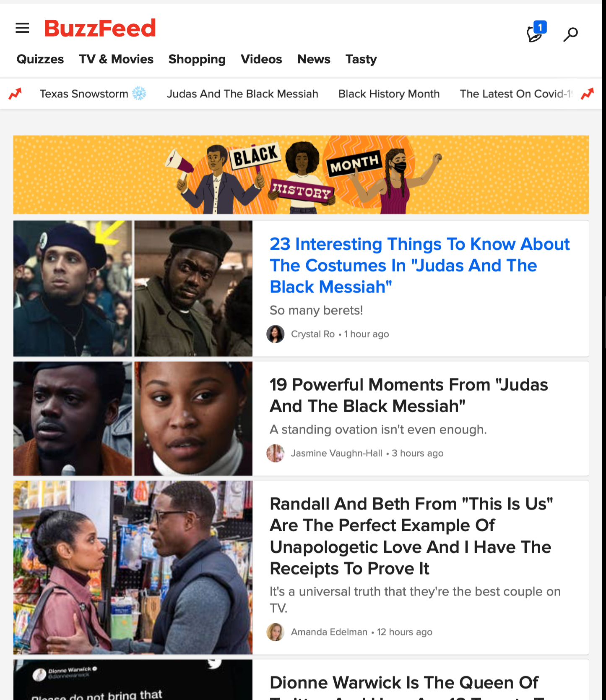
Task: Open Black History Month trending link
Action: [389, 94]
